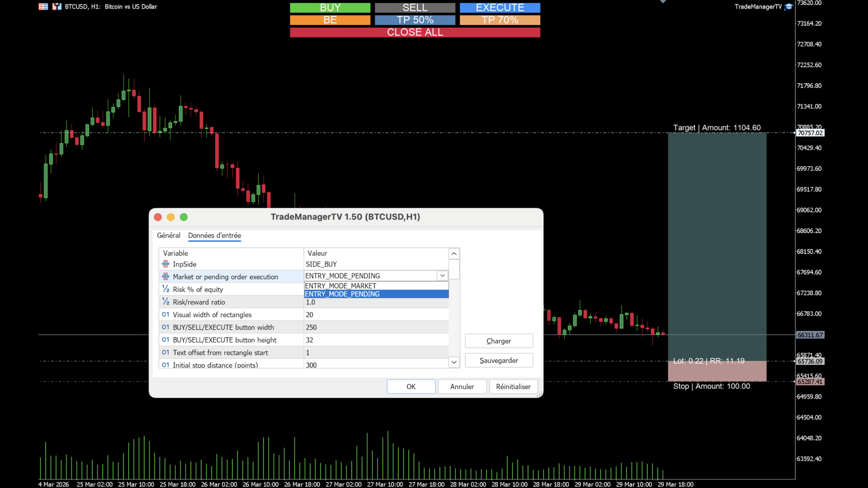868x488 pixels.
Task: Open the Données d'entrée tab
Action: (x=214, y=235)
